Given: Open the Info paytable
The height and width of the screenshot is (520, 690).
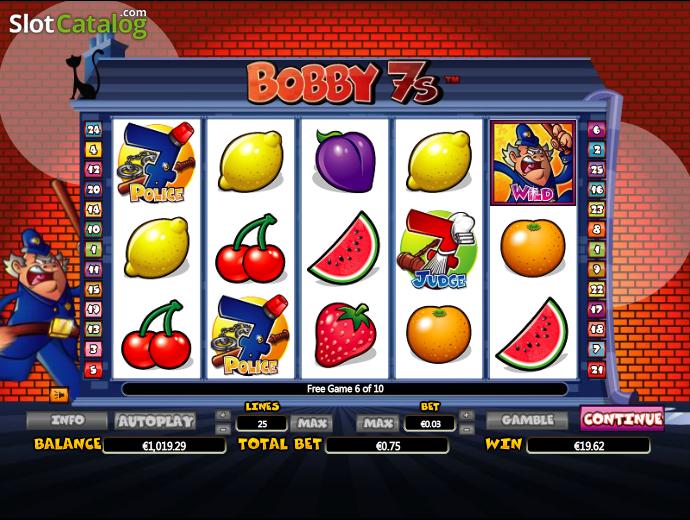Looking at the screenshot, I should (67, 420).
